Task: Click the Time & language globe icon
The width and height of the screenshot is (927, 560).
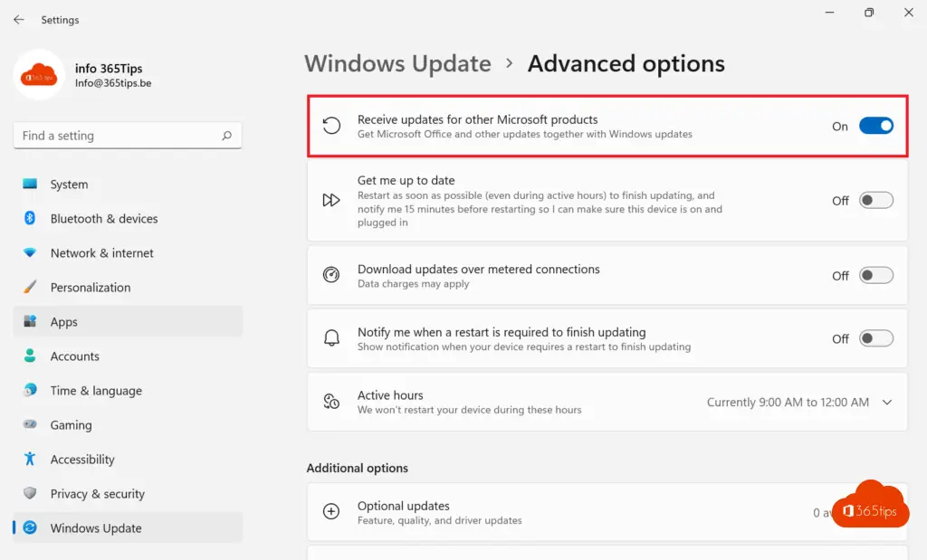Action: (x=30, y=391)
